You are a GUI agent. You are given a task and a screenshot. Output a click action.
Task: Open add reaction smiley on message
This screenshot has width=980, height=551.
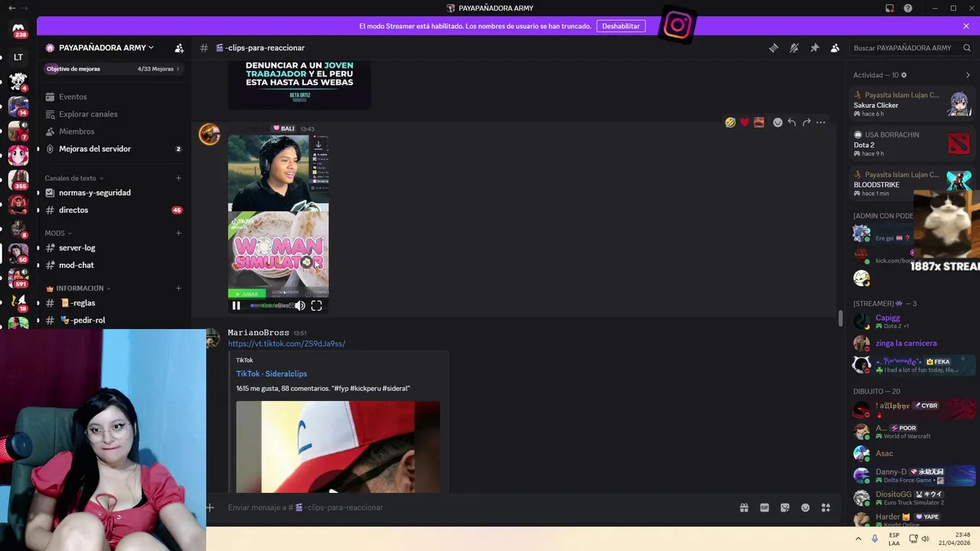coord(778,122)
